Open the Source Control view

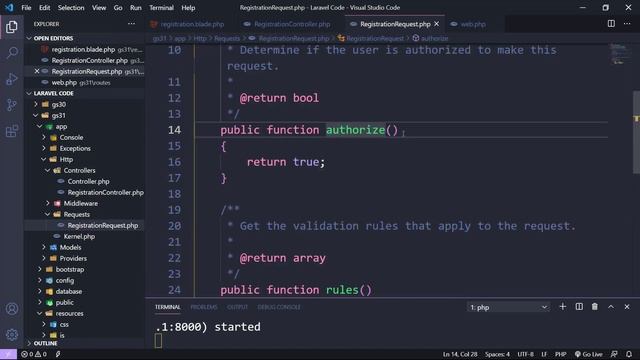point(12,105)
